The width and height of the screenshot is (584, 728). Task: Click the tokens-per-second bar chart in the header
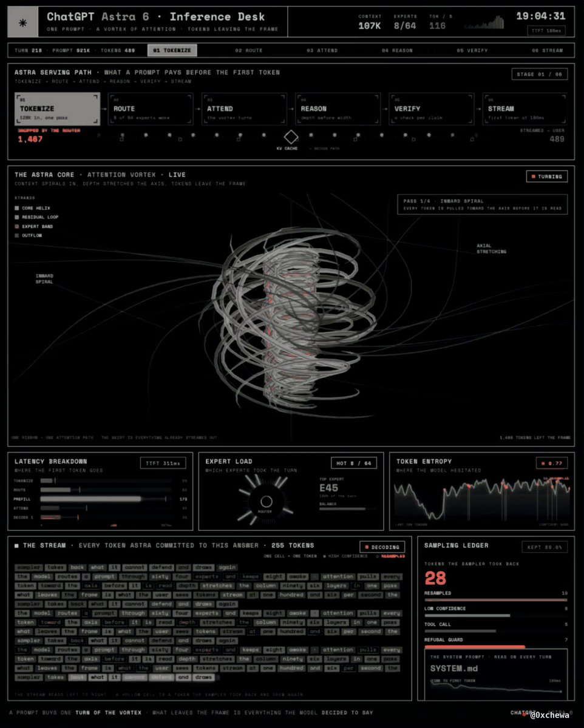(485, 22)
